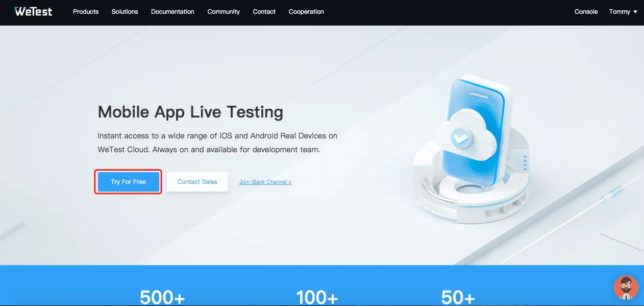Click the WeTest logo
644x306 pixels.
click(x=33, y=11)
